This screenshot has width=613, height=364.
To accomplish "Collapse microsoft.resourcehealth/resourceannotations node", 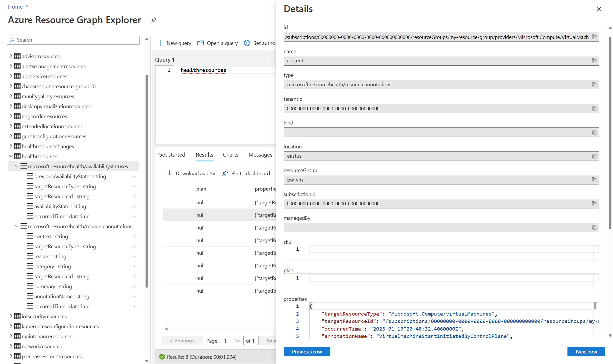I will point(17,226).
